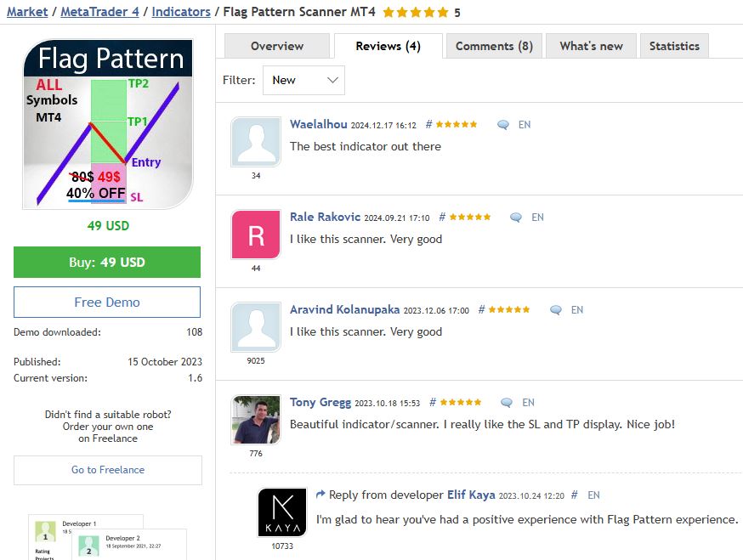Click the comment bubble icon on Aravind Kolanupaka's review
Image resolution: width=743 pixels, height=560 pixels.
[x=555, y=310]
